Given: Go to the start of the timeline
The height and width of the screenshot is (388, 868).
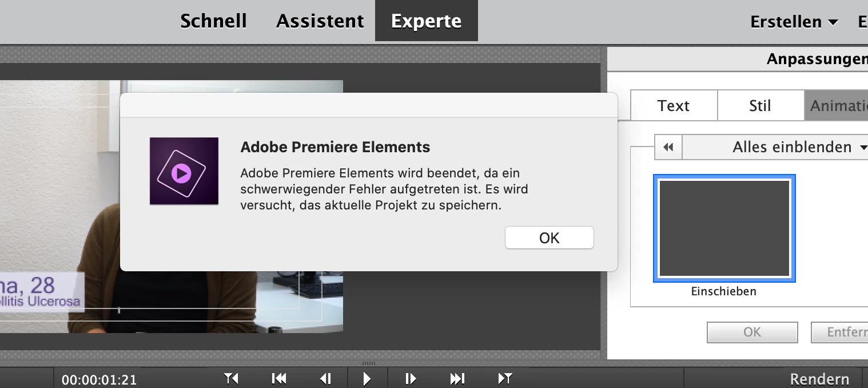Looking at the screenshot, I should pos(279,378).
